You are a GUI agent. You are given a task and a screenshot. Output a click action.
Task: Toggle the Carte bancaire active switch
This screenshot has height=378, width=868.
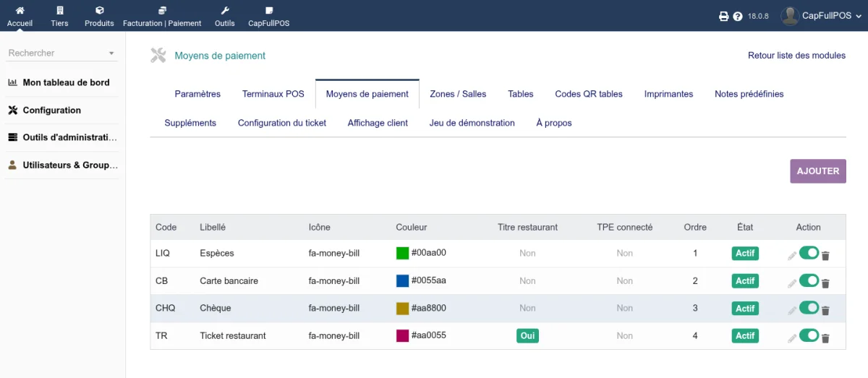(809, 280)
